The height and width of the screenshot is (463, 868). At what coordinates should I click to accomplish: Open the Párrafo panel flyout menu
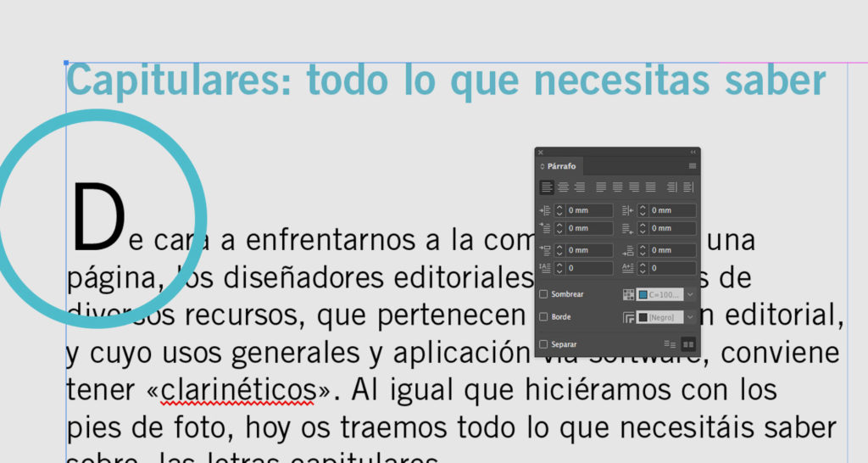pos(692,166)
